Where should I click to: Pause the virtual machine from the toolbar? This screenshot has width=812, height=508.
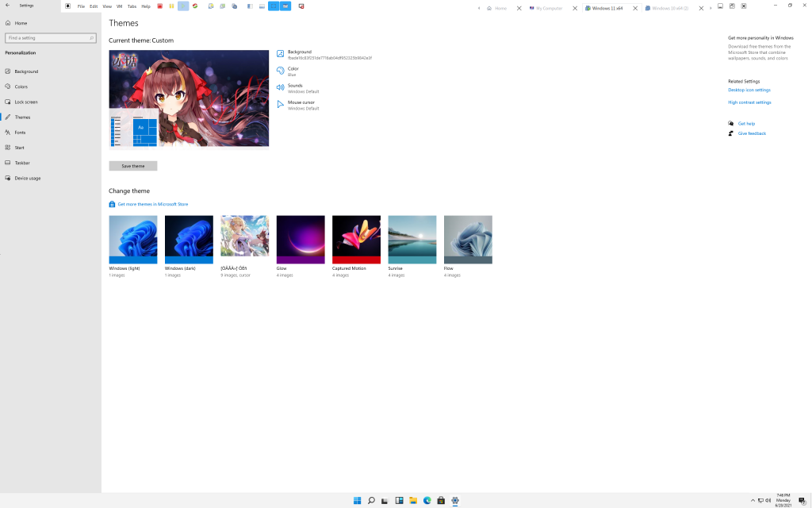point(171,6)
